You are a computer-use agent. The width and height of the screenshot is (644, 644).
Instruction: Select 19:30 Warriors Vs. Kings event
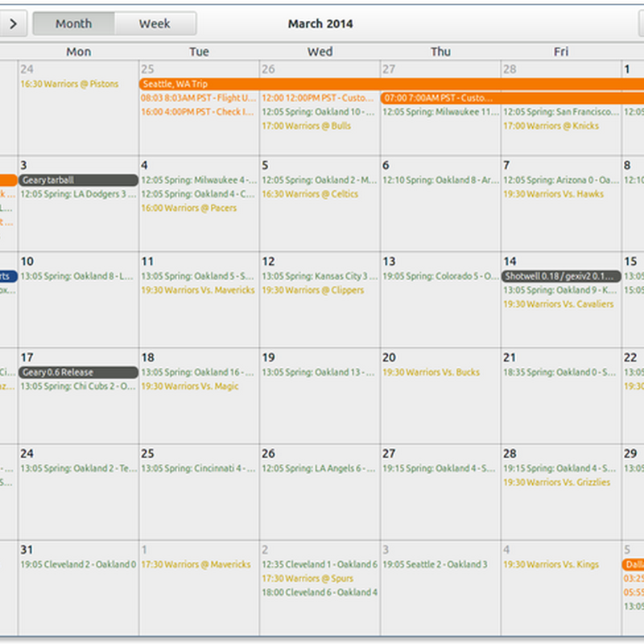coord(551,564)
